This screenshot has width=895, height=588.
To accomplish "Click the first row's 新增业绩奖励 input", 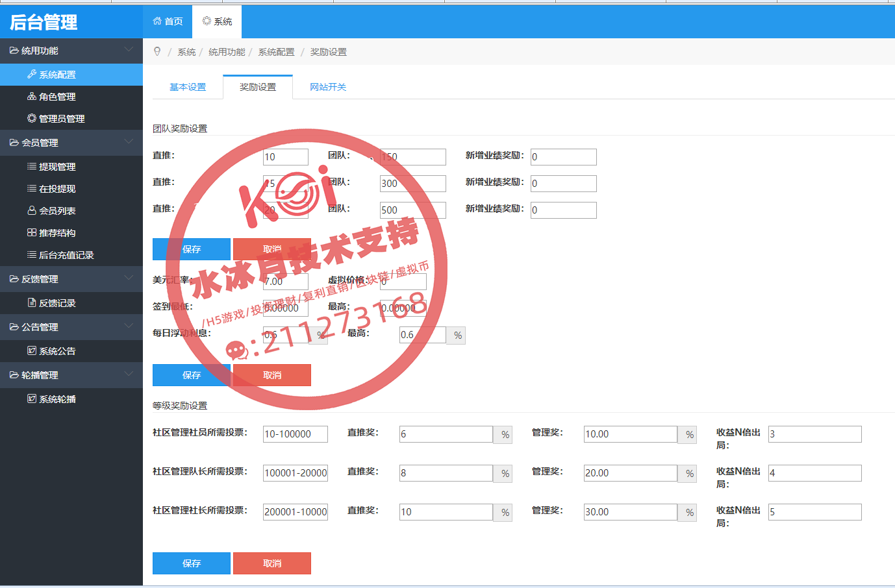I will [x=564, y=157].
